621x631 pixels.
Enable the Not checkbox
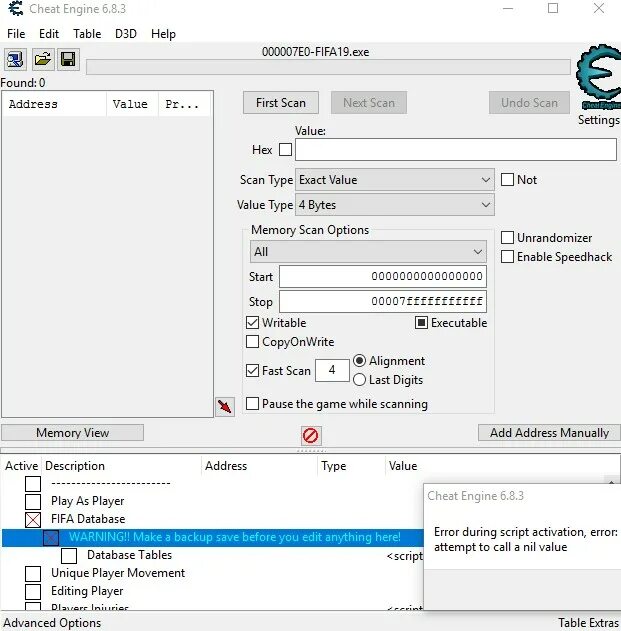pyautogui.click(x=507, y=179)
